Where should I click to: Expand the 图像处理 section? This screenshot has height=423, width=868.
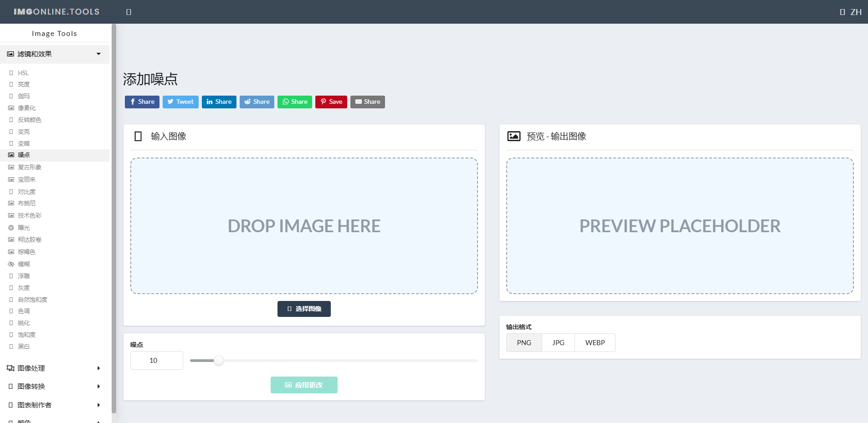coord(55,368)
